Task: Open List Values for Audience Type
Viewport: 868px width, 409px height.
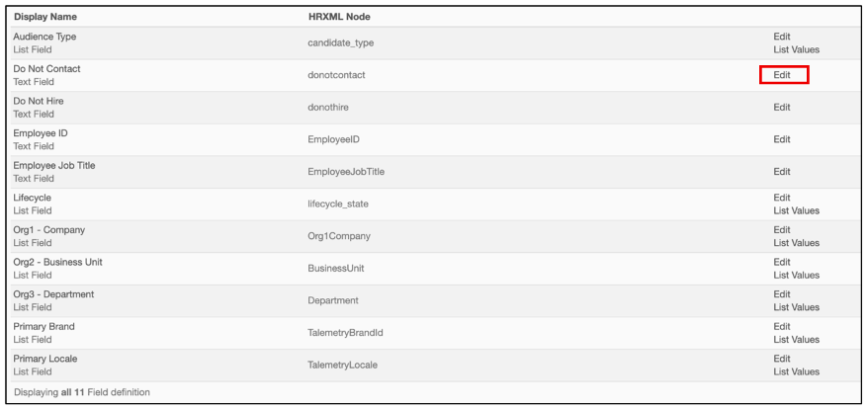Action: (796, 49)
